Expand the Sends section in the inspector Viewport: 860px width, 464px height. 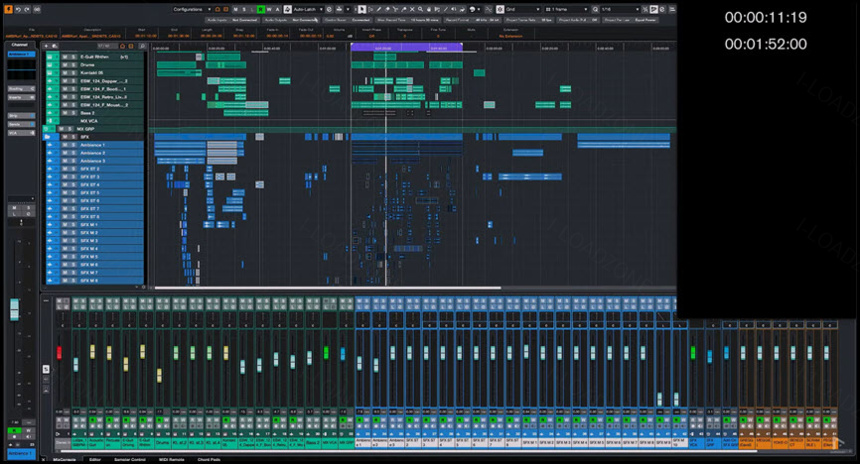(21, 125)
